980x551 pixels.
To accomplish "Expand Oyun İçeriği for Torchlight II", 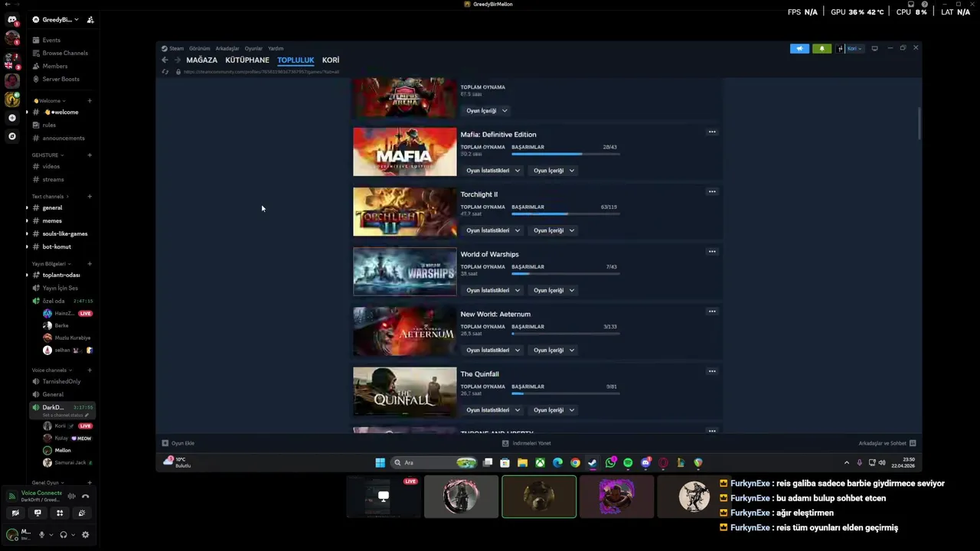I will click(x=554, y=230).
